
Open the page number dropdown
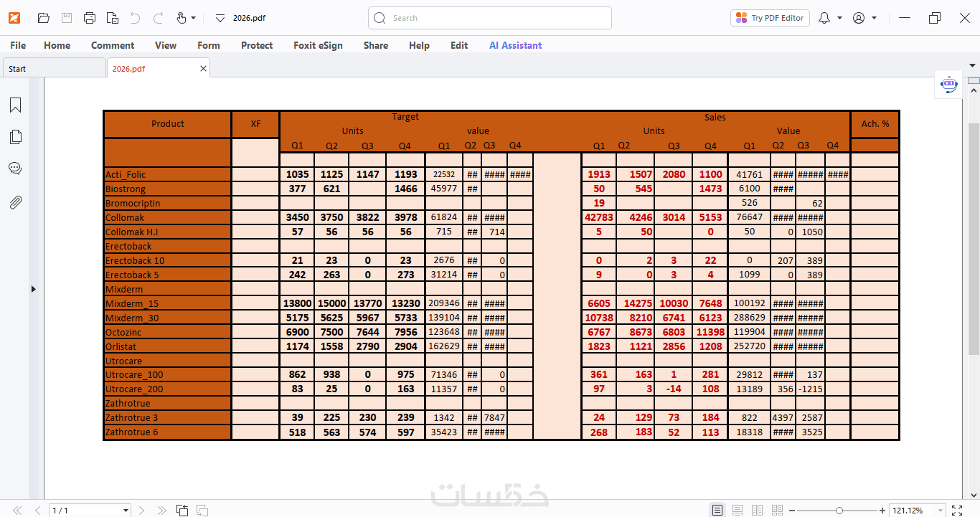pos(126,511)
